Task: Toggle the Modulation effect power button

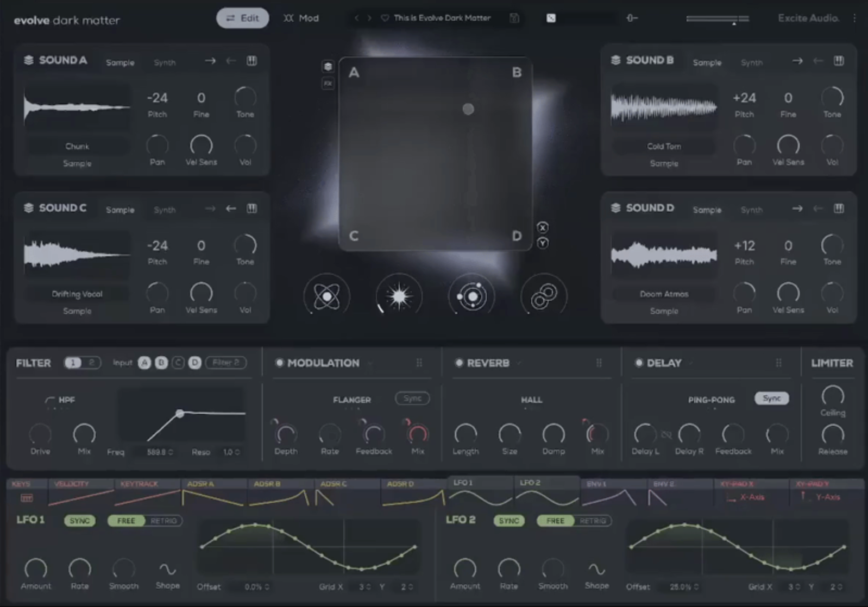Action: pos(279,363)
